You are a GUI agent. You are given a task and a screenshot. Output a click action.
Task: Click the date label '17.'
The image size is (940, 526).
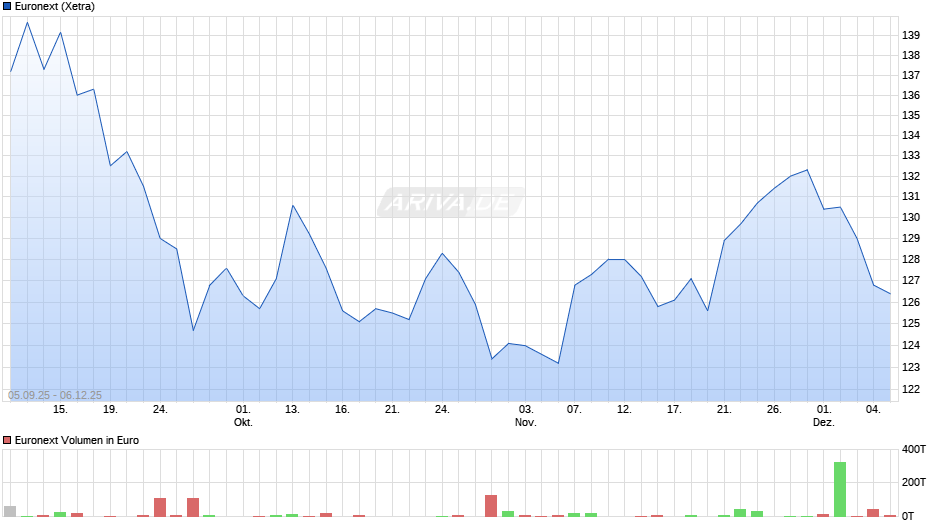click(x=674, y=410)
